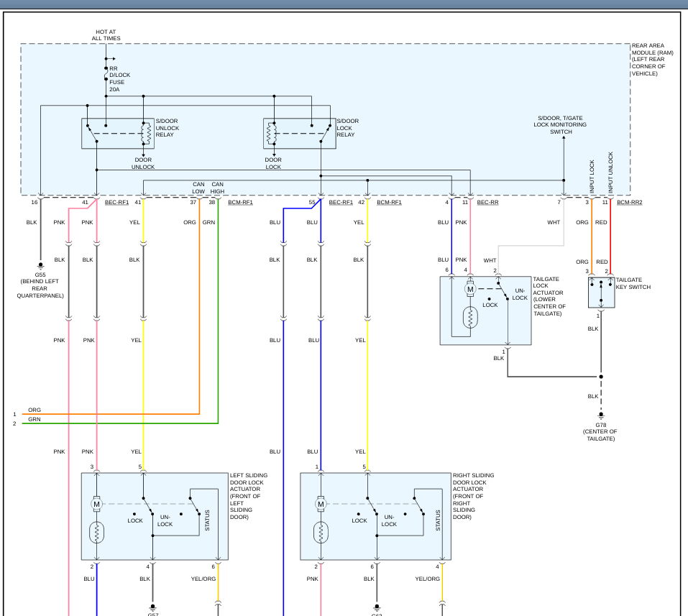Select the S/Door Lock Relay box
The width and height of the screenshot is (688, 616).
point(299,134)
